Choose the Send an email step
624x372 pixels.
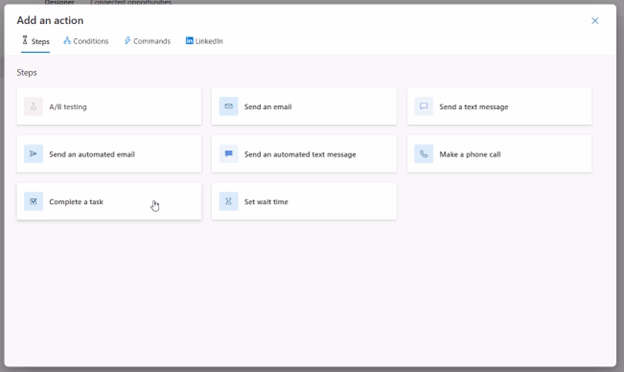(304, 107)
